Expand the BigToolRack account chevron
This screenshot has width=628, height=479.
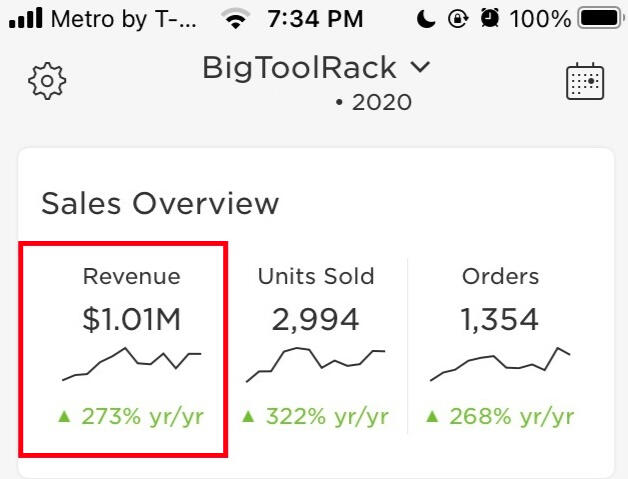coord(421,67)
